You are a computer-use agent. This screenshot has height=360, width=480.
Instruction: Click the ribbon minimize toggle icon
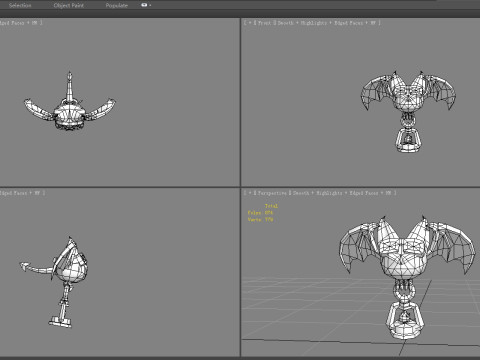[x=144, y=5]
